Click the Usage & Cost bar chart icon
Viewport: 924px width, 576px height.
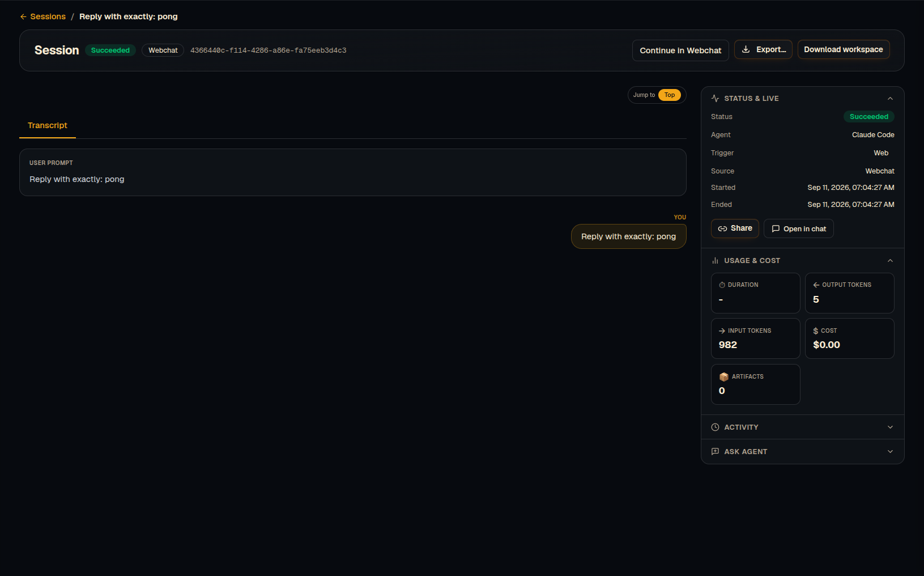[x=715, y=260]
